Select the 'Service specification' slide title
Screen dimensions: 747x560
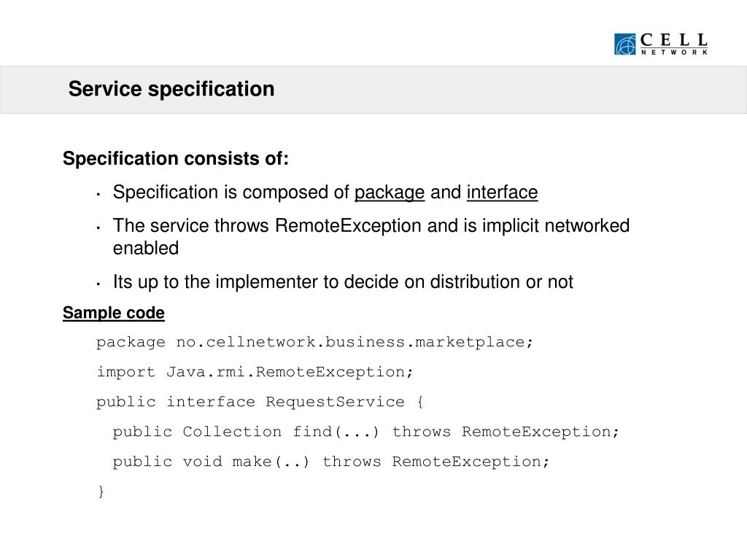tap(171, 89)
